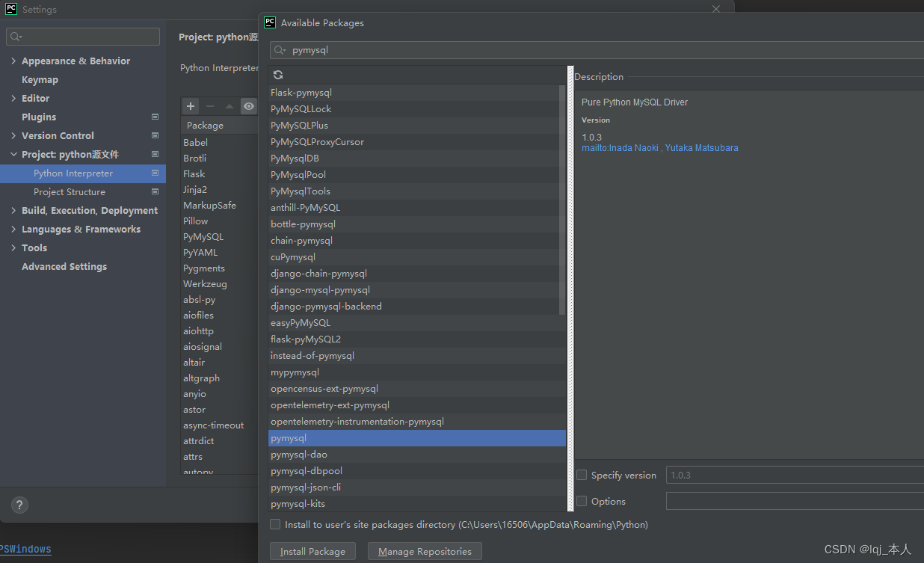This screenshot has width=924, height=563.
Task: Click the available packages list scrollbar
Action: (562, 200)
